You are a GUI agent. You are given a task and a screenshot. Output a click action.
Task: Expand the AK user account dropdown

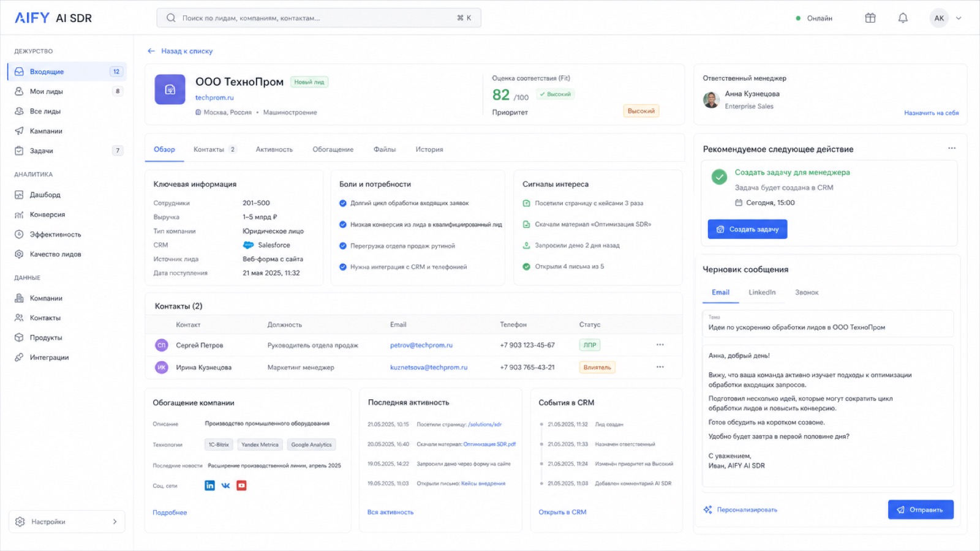pos(959,18)
